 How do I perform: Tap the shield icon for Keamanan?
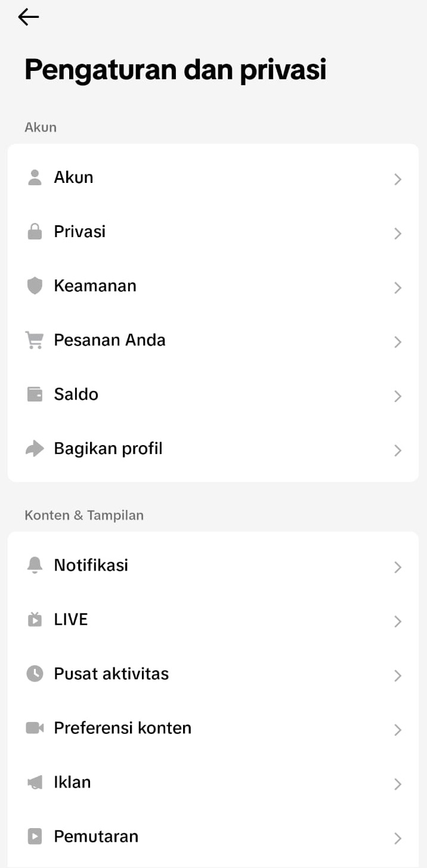click(35, 286)
